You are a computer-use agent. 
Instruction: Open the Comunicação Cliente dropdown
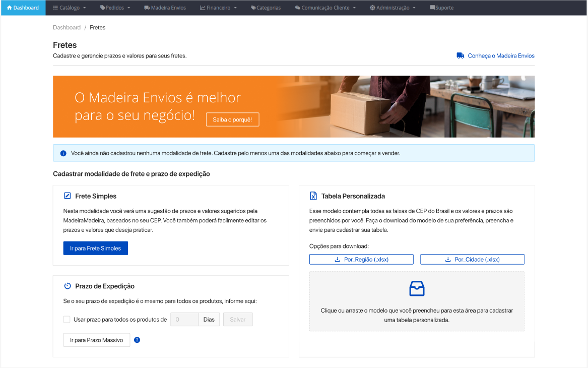coord(325,8)
